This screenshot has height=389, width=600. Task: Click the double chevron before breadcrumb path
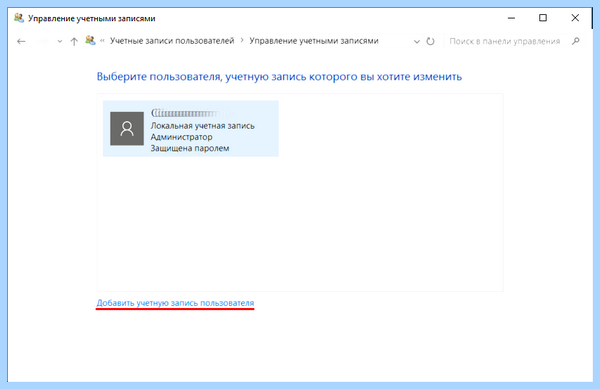102,40
